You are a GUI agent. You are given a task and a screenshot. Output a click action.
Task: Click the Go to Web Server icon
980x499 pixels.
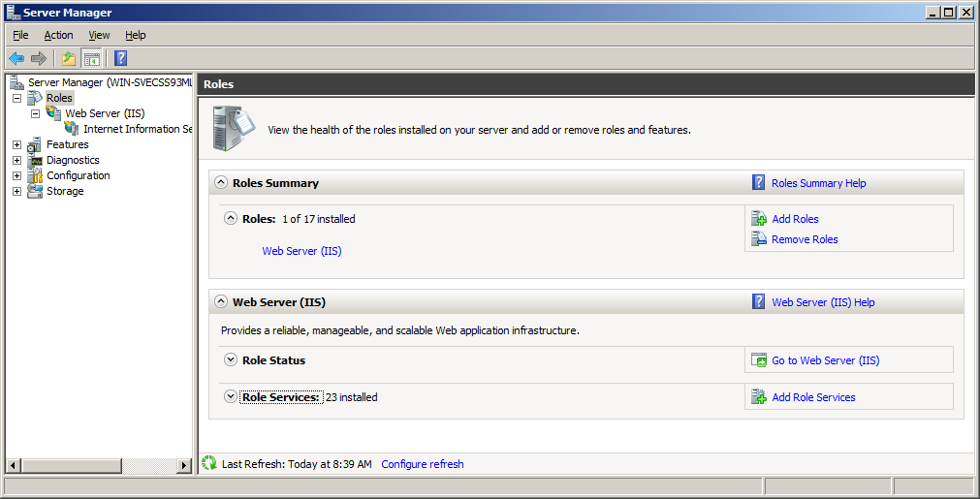click(759, 360)
